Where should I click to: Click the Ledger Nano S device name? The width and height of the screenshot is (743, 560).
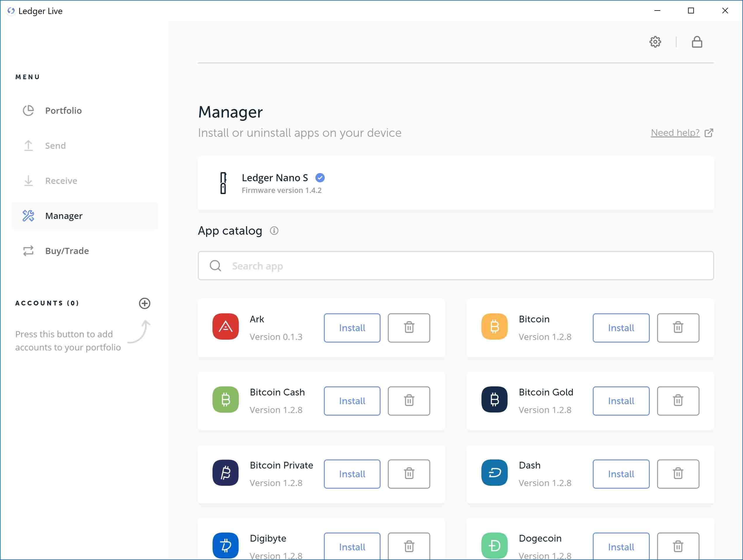tap(275, 178)
